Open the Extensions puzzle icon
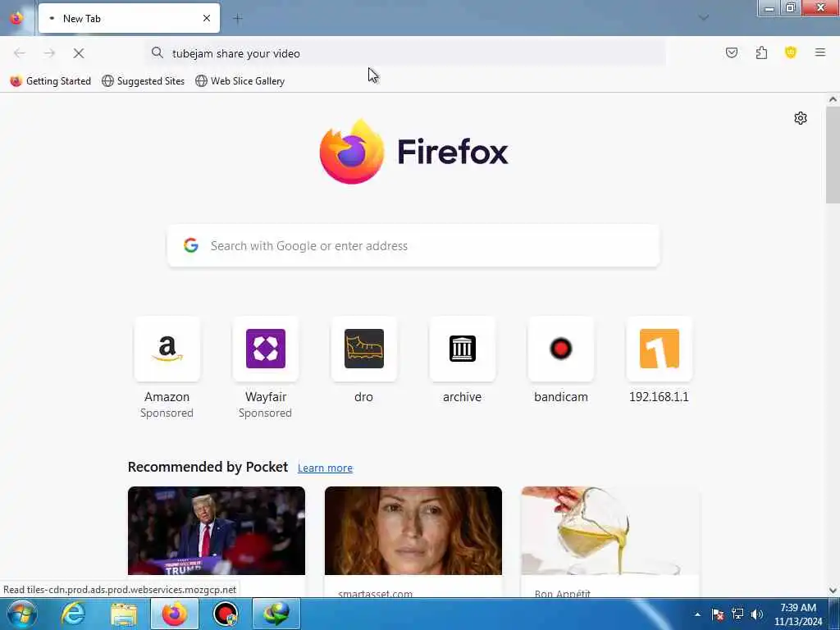Image resolution: width=840 pixels, height=630 pixels. click(x=761, y=52)
